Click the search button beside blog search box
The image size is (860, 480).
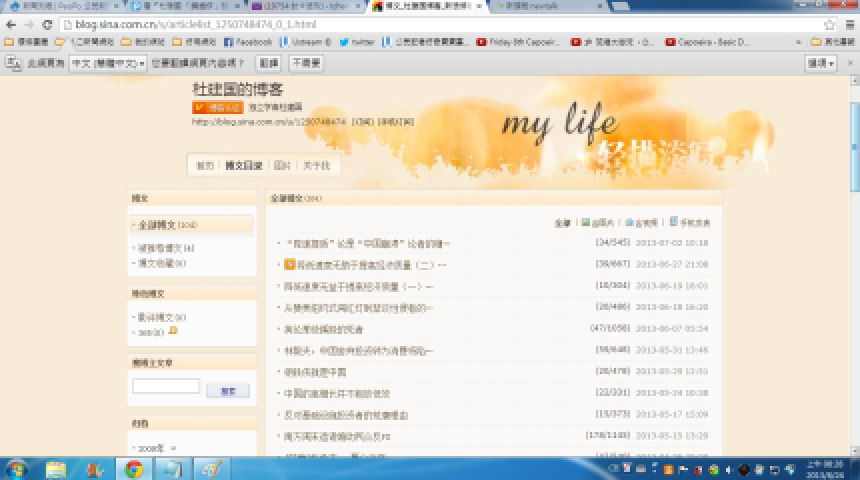[x=228, y=390]
